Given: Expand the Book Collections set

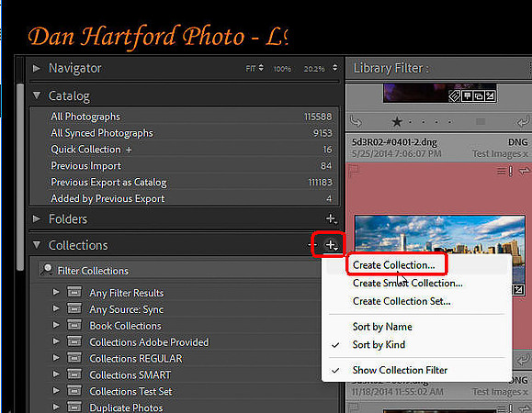Looking at the screenshot, I should click(56, 325).
